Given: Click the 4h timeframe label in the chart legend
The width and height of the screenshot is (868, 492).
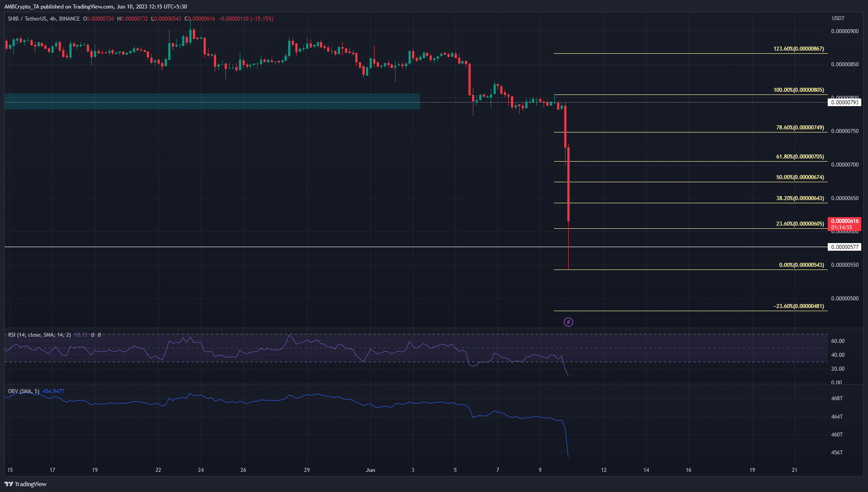Looking at the screenshot, I should tap(53, 19).
